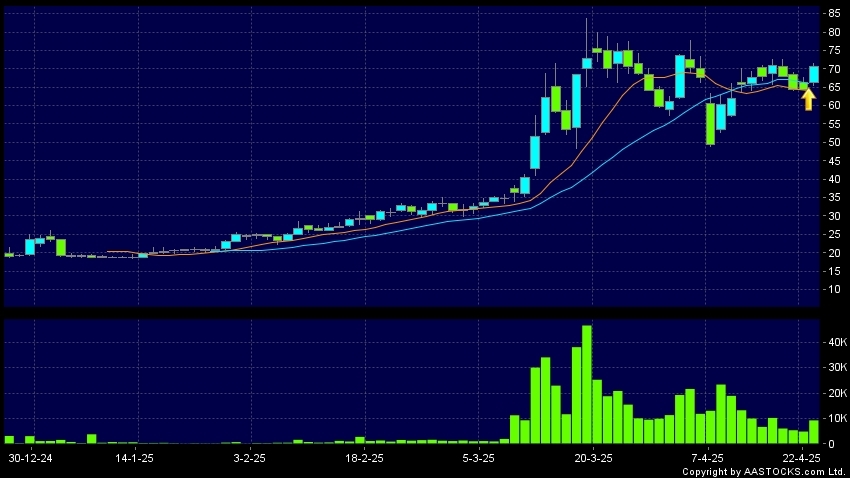The image size is (850, 478).
Task: Click the AASTOCKS.com copyright text
Action: click(x=764, y=472)
